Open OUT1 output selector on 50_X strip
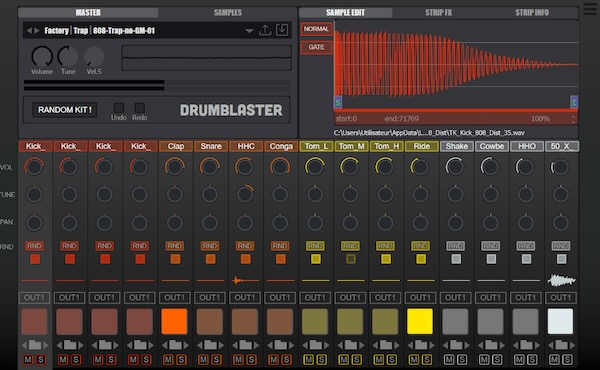Image resolution: width=600 pixels, height=370 pixels. click(561, 298)
